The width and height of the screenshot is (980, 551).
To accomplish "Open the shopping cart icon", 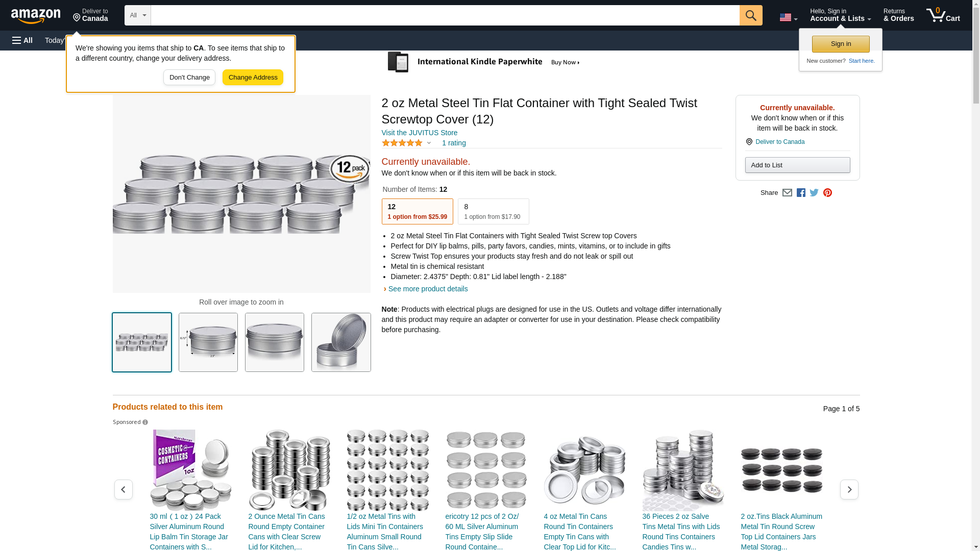I will [x=943, y=15].
